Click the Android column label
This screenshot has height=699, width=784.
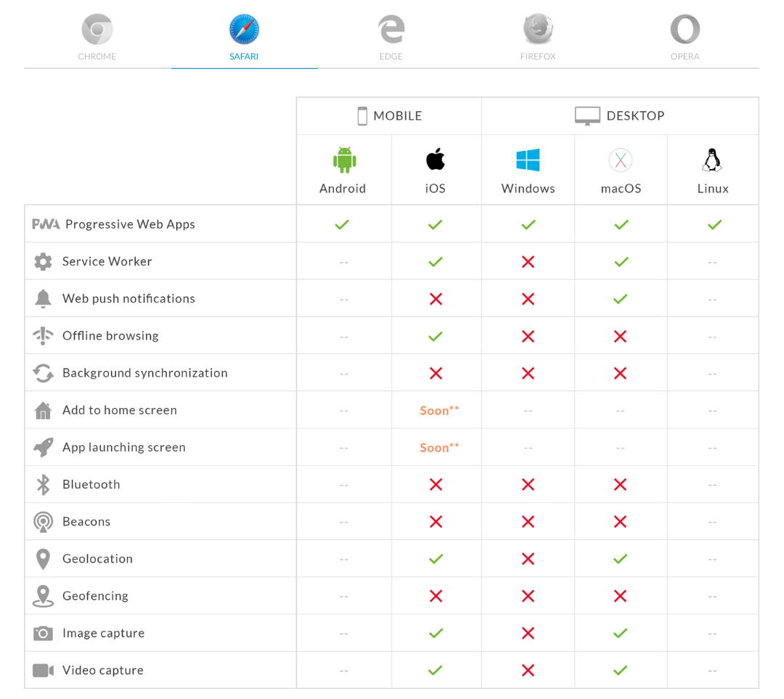click(343, 189)
